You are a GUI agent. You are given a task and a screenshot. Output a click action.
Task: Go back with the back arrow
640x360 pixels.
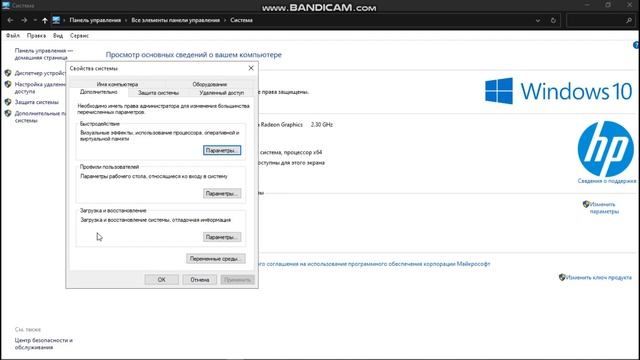(x=10, y=20)
